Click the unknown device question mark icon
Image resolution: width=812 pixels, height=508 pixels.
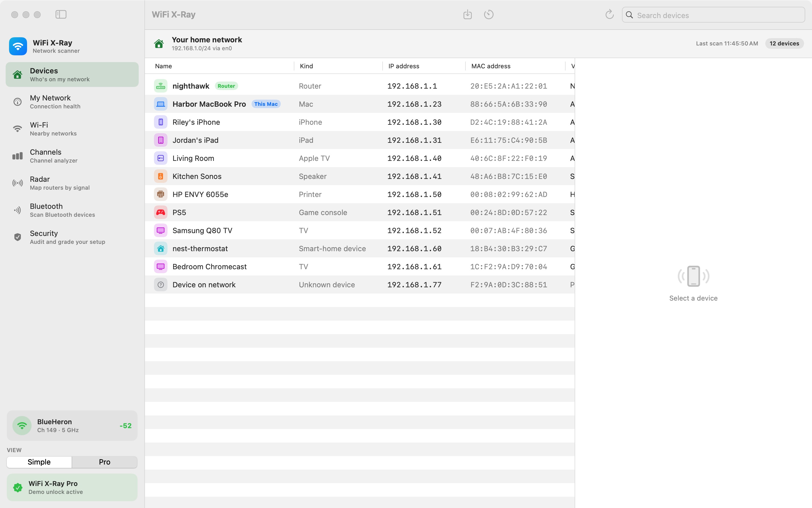coord(161,285)
